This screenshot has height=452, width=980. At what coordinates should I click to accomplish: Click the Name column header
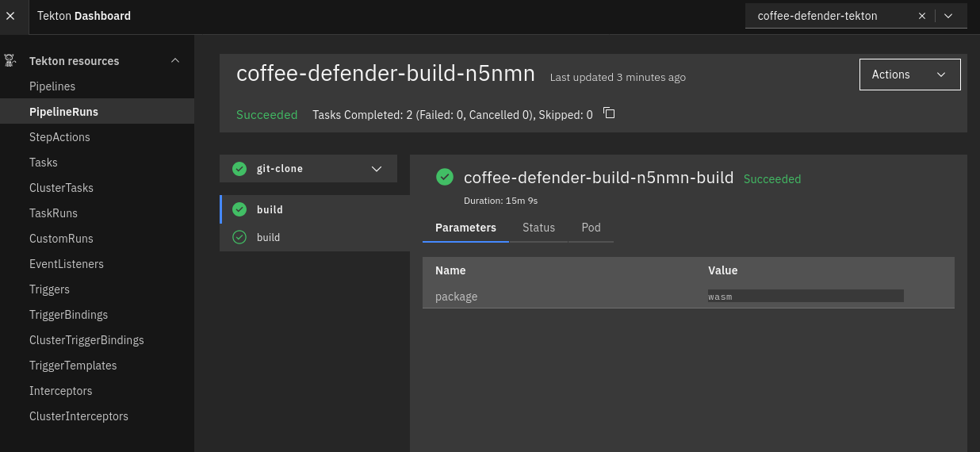(x=450, y=270)
